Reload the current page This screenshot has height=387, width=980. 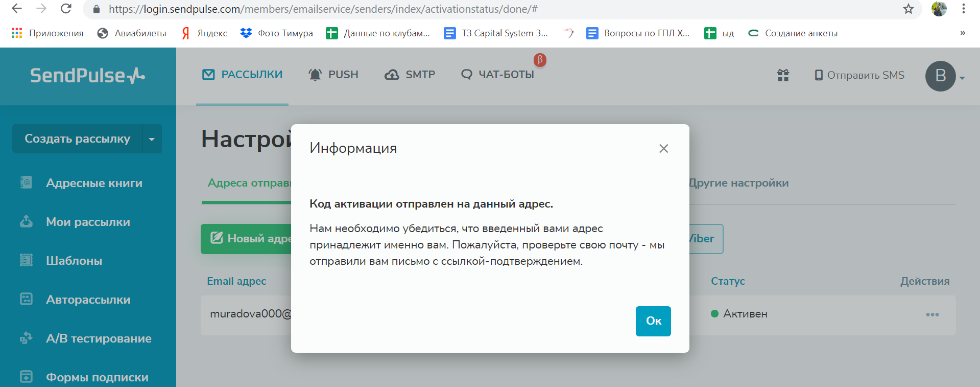pyautogui.click(x=66, y=9)
